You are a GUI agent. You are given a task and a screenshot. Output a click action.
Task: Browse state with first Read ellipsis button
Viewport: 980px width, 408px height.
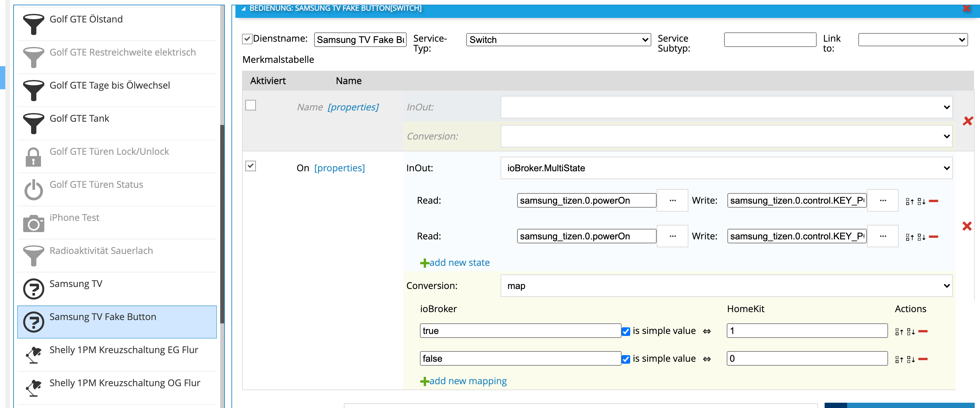click(672, 201)
